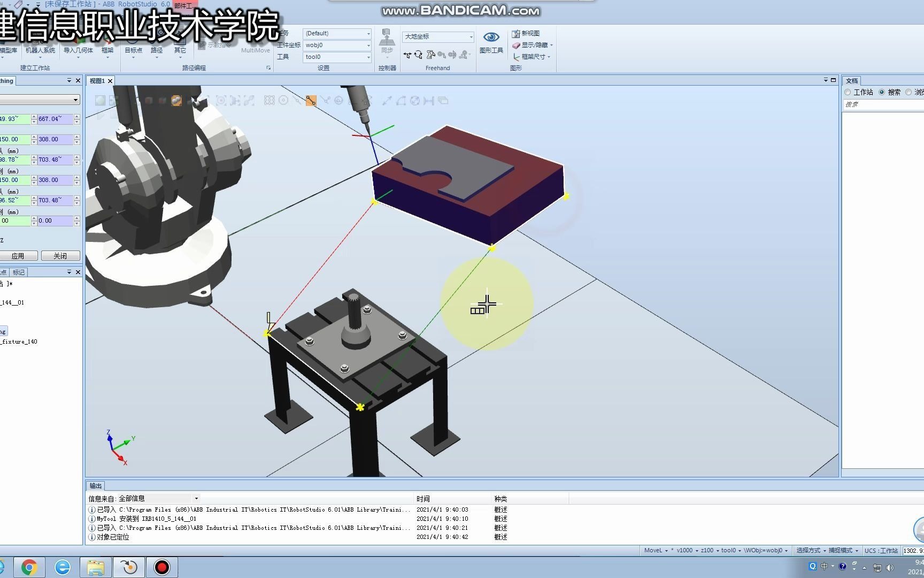This screenshot has height=578, width=924.
Task: Click the volume speaker tray icon
Action: (x=890, y=567)
